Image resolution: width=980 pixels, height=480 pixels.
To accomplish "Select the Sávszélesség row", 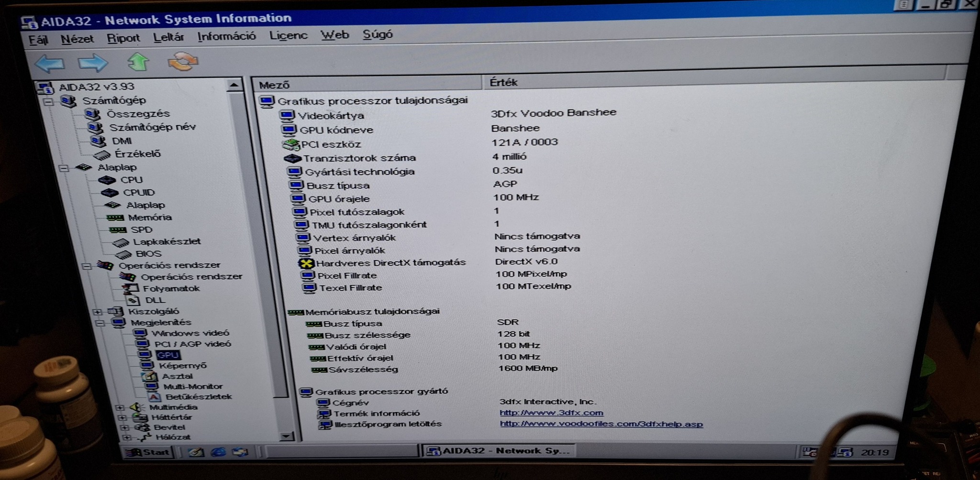I will coord(363,370).
